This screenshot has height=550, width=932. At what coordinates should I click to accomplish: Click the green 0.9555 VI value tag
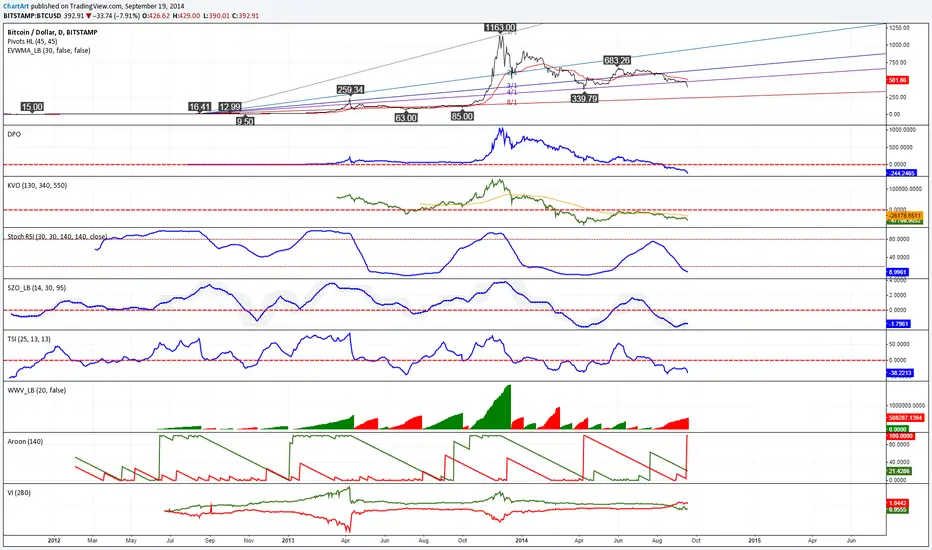pyautogui.click(x=898, y=510)
